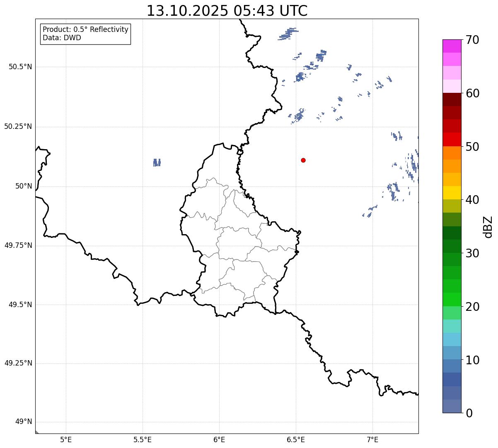The width and height of the screenshot is (498, 448).
Task: Pick the magenta swatch at top of colorbar
Action: click(452, 46)
